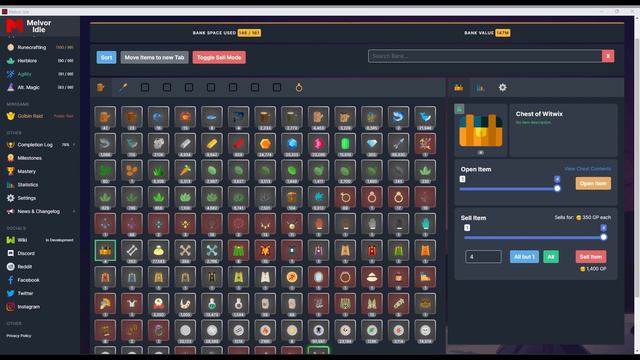Click Move Items to new Tab
The width and height of the screenshot is (640, 360).
point(154,58)
